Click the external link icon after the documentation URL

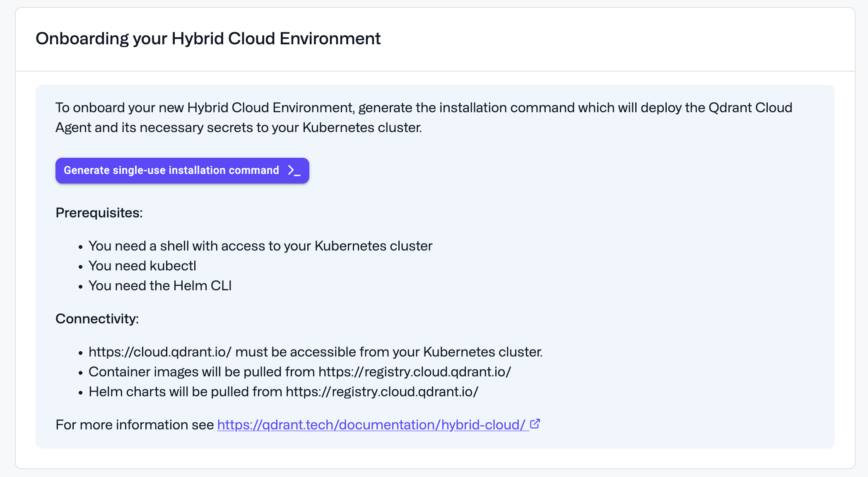[x=535, y=424]
